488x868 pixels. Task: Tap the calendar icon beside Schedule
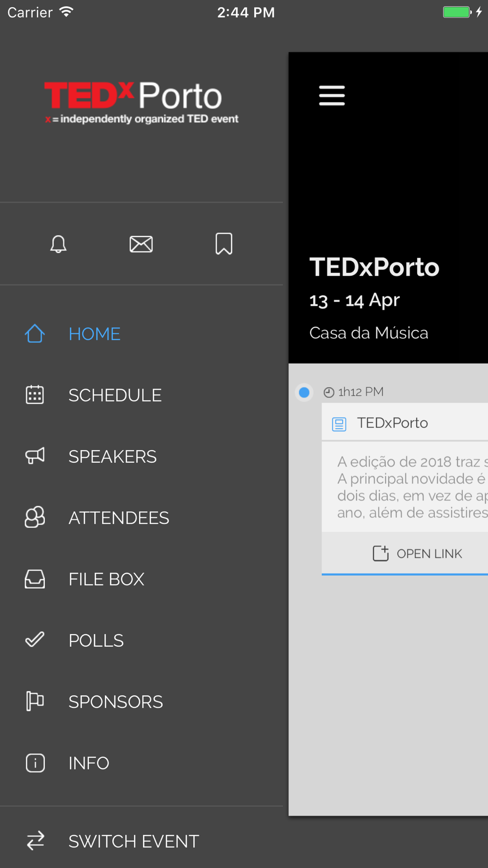[35, 395]
